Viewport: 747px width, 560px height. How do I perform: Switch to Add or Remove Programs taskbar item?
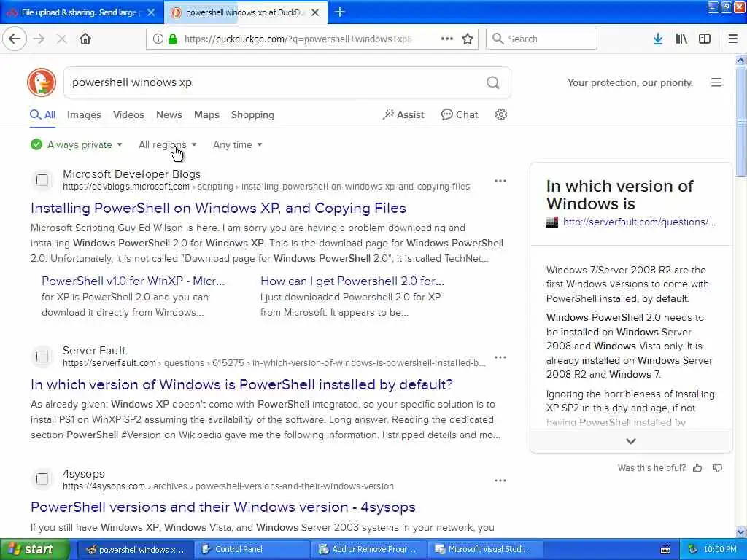click(370, 550)
